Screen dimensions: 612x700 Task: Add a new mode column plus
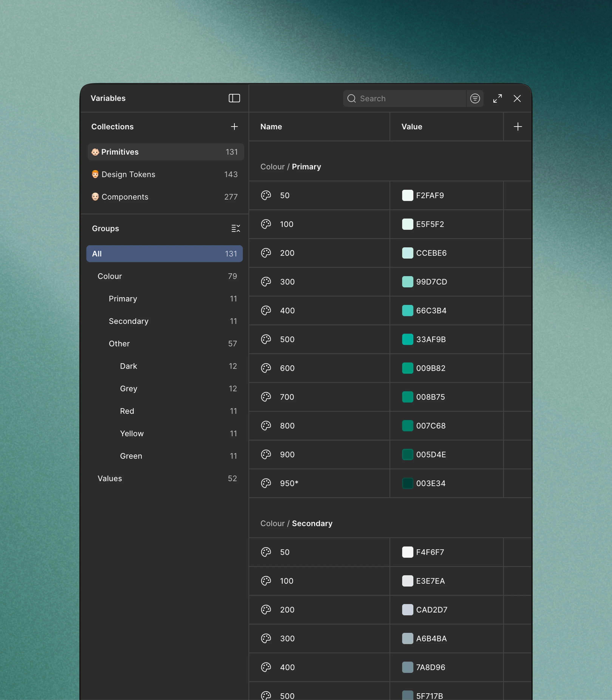pyautogui.click(x=517, y=126)
